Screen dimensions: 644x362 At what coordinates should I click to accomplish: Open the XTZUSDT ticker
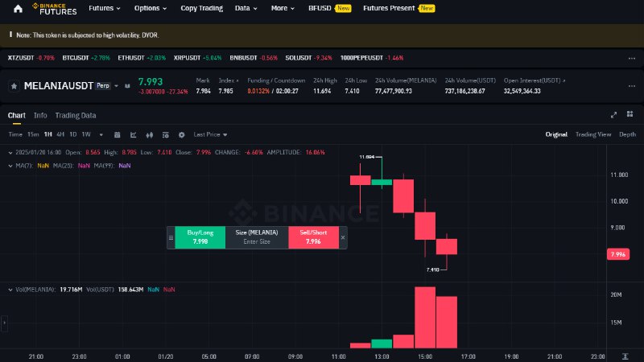(x=31, y=58)
